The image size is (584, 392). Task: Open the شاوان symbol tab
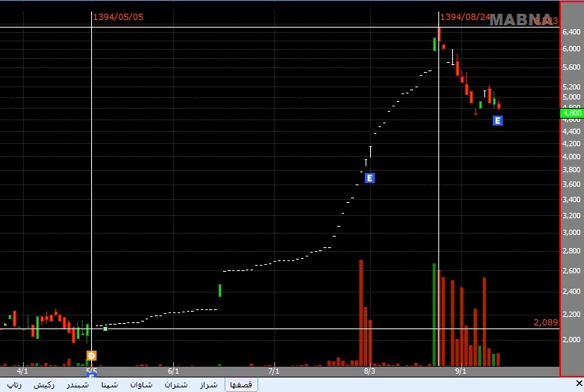[141, 384]
